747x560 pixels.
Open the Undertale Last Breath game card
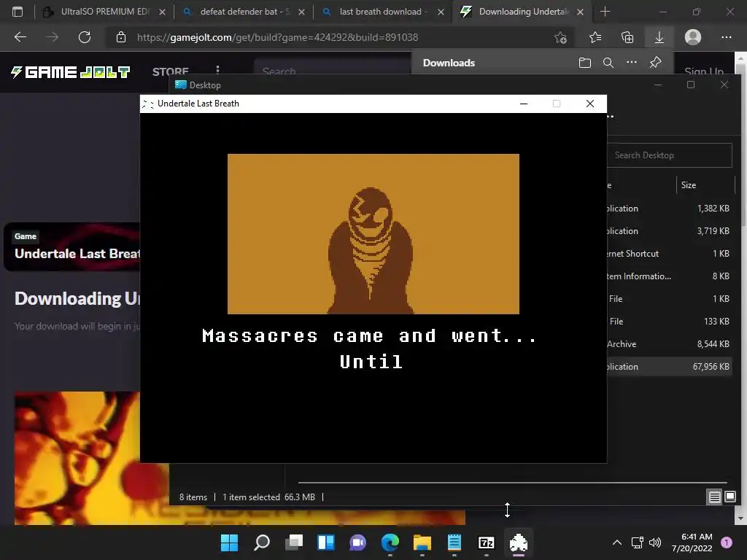72,247
